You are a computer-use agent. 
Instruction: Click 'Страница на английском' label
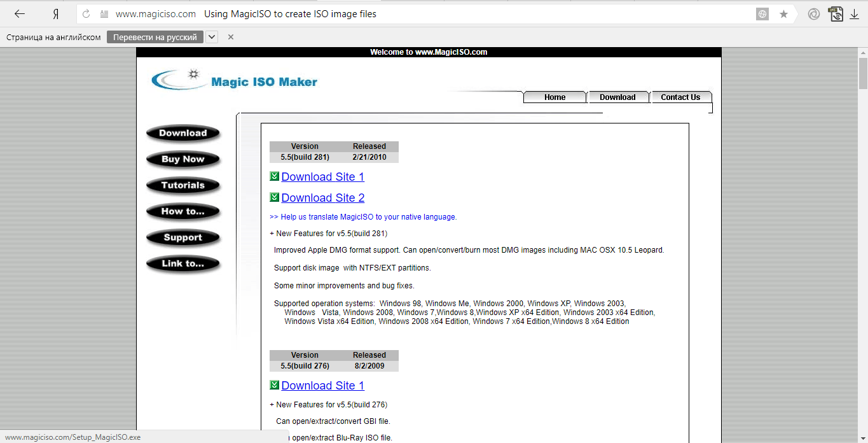(x=53, y=38)
